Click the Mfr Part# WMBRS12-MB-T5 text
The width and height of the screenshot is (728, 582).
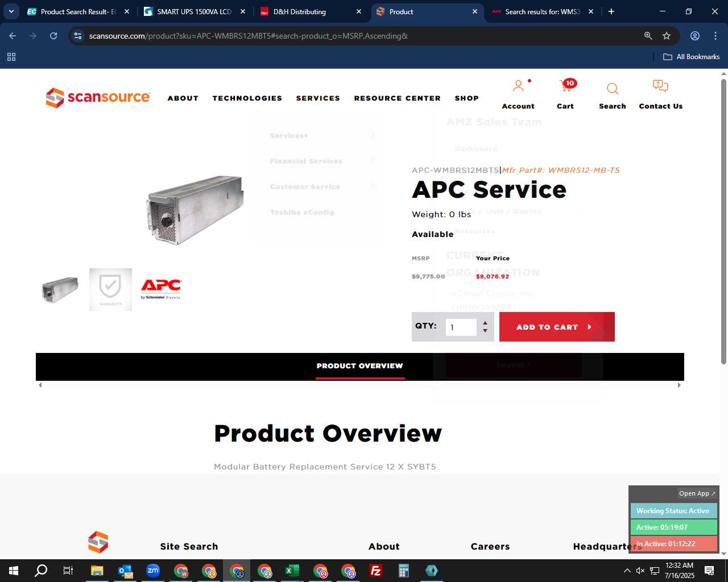tap(561, 170)
